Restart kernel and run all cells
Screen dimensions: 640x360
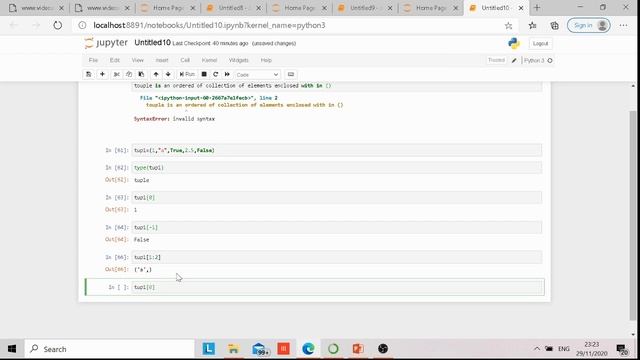[227, 74]
